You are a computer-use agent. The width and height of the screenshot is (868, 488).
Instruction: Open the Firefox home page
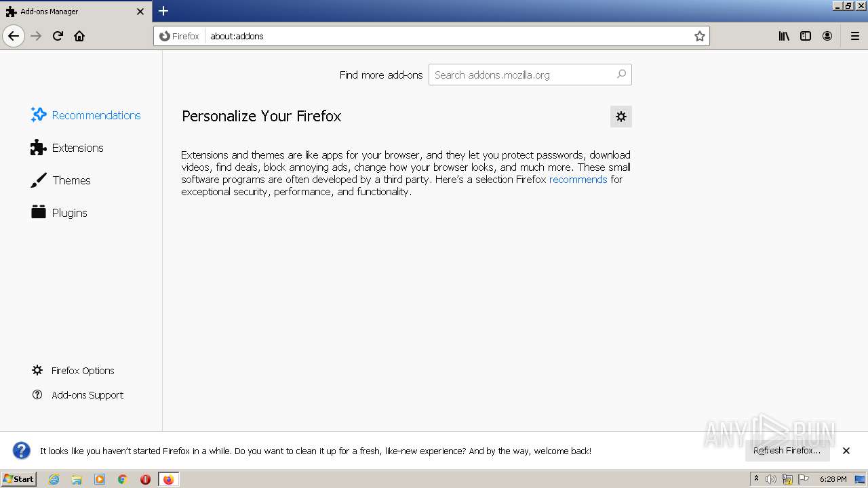coord(79,36)
